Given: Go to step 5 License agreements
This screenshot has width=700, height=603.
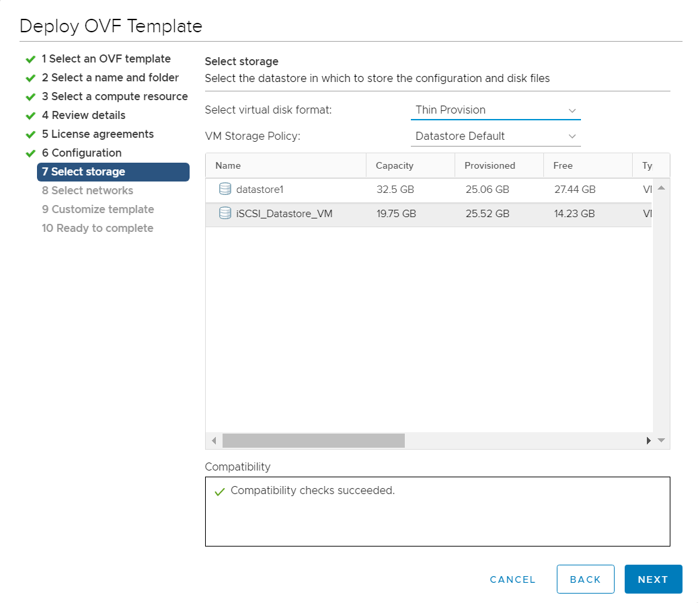Looking at the screenshot, I should pos(98,134).
